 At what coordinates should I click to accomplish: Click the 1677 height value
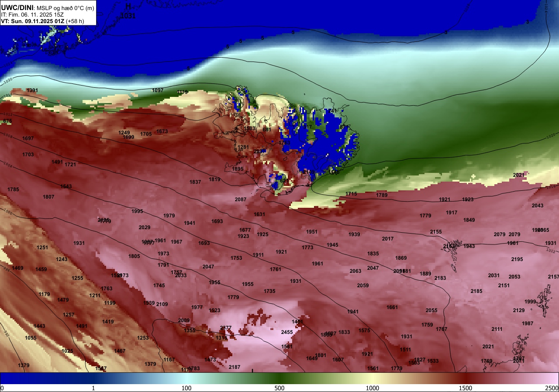point(245,230)
